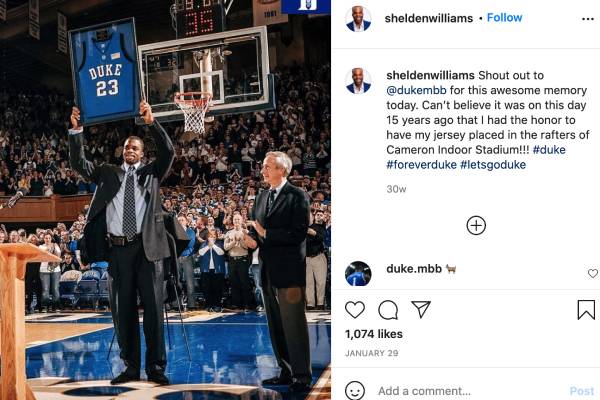Open the #foreverduke hashtag

coord(421,165)
